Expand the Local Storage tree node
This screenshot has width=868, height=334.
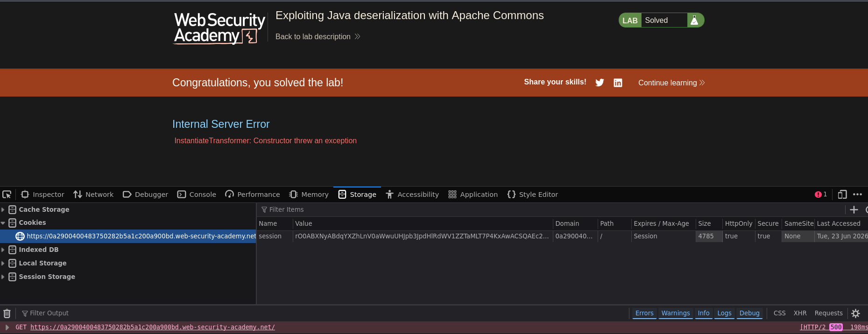3,264
